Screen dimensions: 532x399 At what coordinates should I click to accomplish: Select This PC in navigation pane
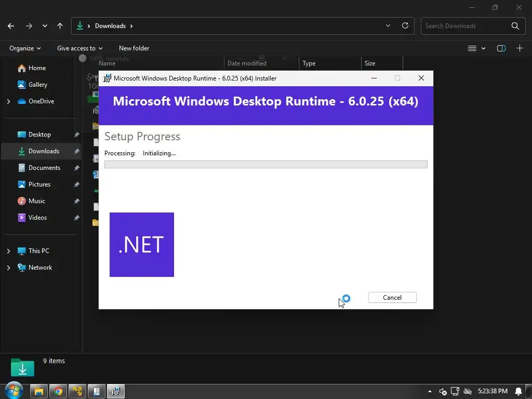[x=38, y=251]
